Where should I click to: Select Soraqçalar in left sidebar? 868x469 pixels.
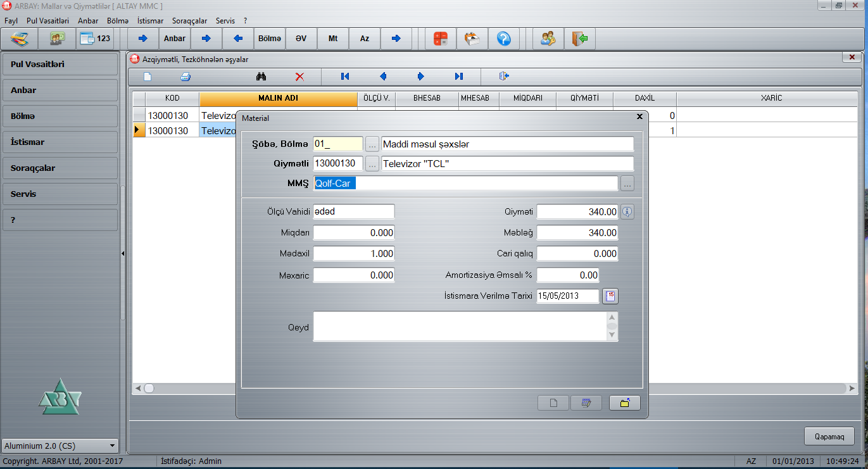click(x=60, y=168)
